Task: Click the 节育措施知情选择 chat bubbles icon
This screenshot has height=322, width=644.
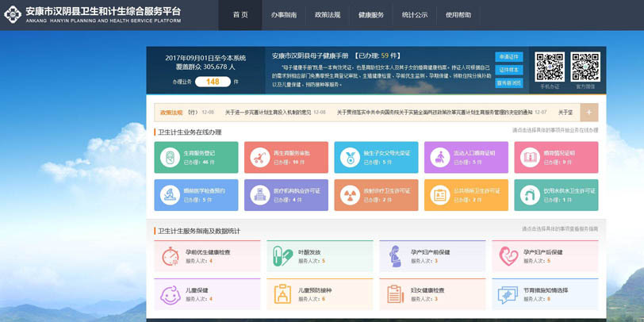Action: (508, 295)
